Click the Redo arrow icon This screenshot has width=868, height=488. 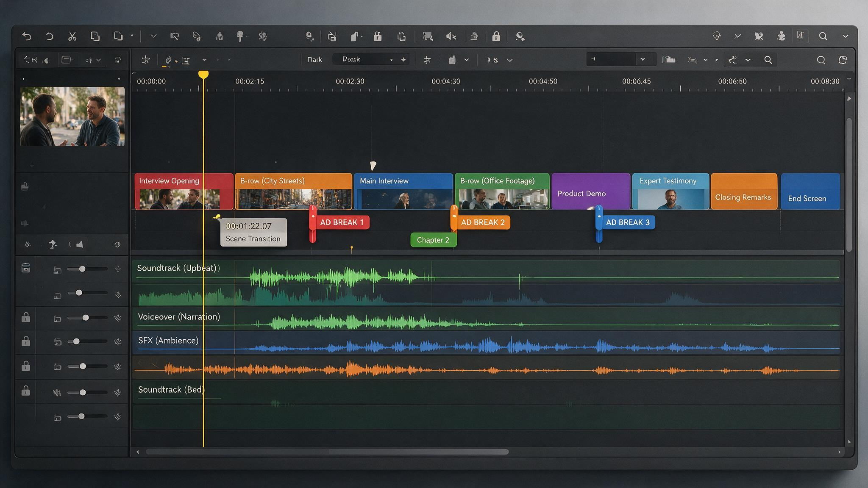50,36
